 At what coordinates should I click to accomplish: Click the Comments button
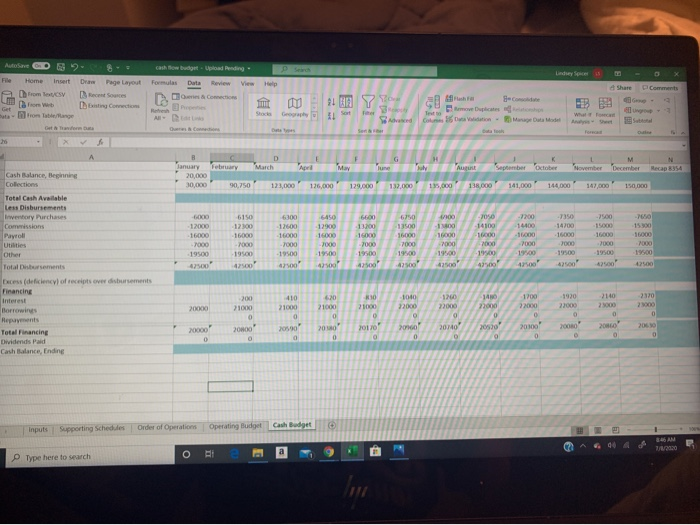(x=659, y=88)
